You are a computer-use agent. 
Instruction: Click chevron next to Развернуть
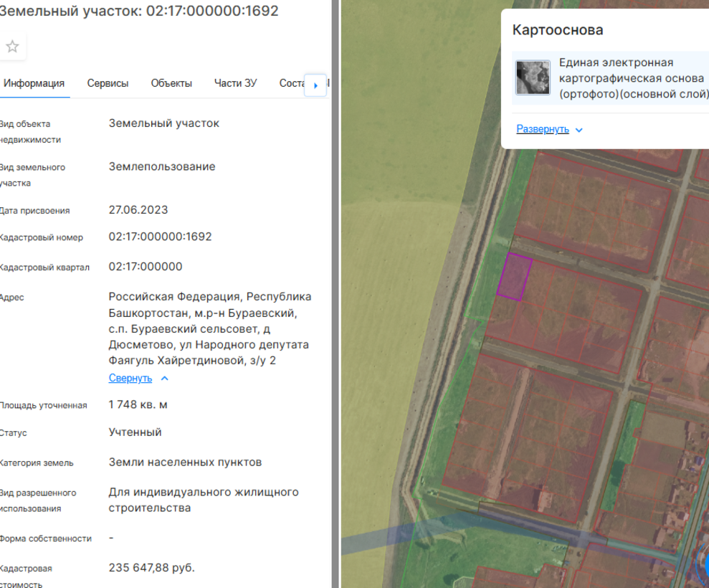[579, 130]
